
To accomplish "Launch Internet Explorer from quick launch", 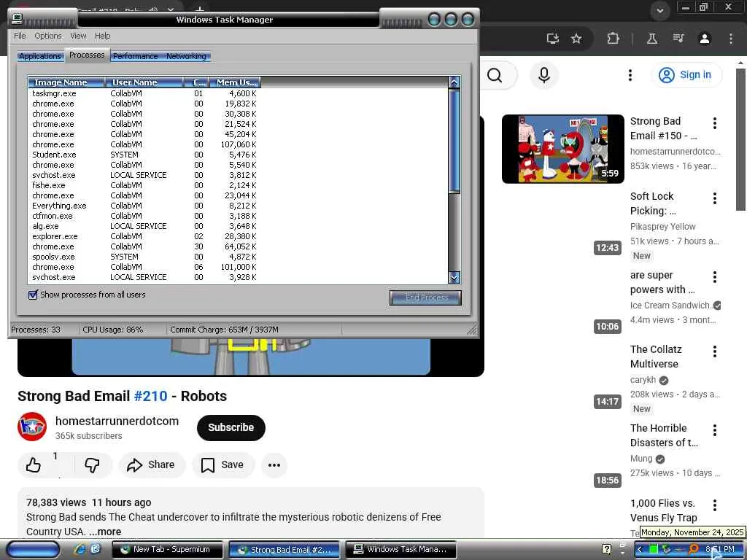I will tap(80, 549).
